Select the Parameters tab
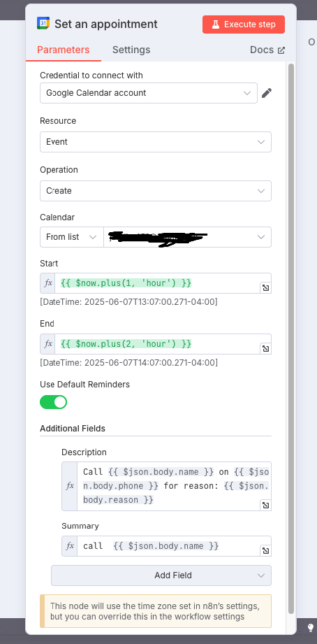The image size is (317, 644). click(63, 50)
